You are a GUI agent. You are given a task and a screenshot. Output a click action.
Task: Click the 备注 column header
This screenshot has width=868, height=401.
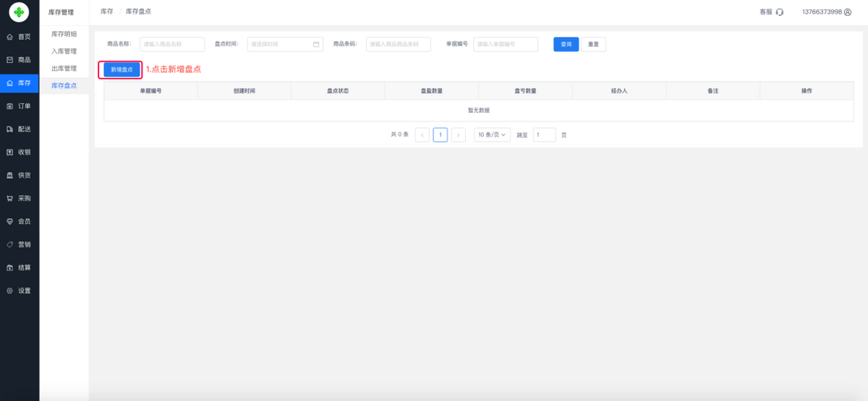tap(712, 91)
